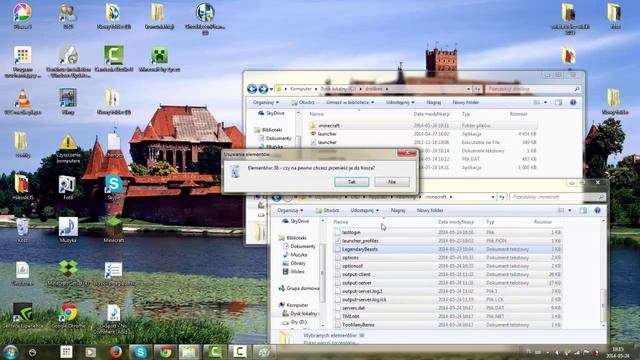Launch Firefox from the taskbar
640x360 pixels.
point(116,351)
